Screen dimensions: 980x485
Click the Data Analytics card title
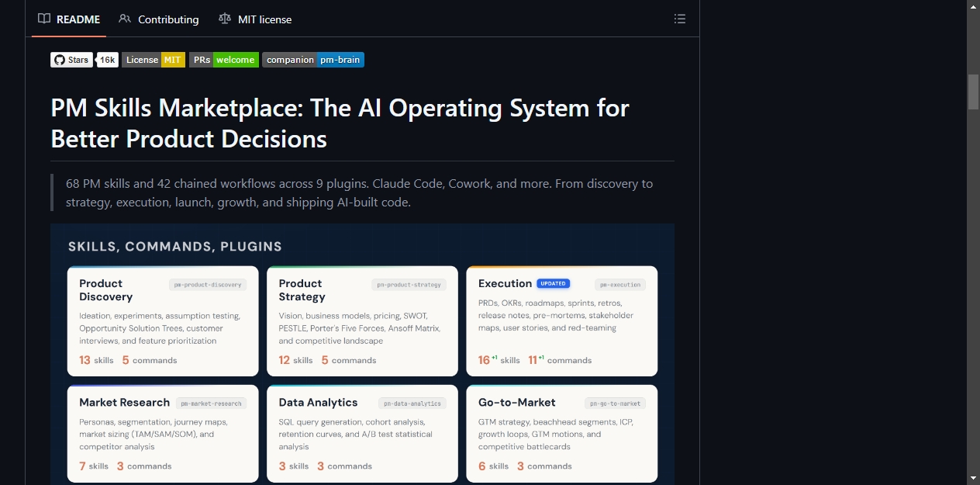[x=318, y=402]
